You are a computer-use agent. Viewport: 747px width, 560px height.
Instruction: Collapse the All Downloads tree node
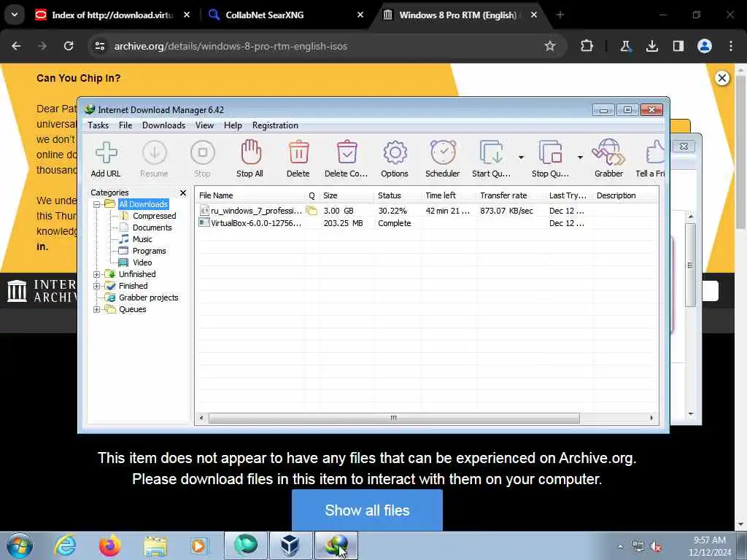tap(97, 204)
